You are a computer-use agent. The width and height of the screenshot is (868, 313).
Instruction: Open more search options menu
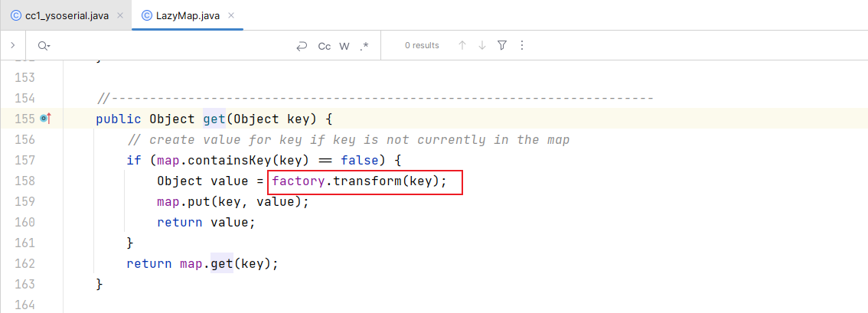pyautogui.click(x=521, y=45)
